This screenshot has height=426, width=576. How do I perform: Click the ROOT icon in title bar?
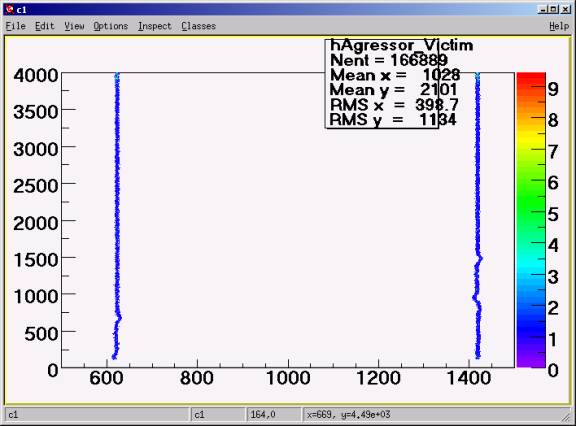[10, 10]
